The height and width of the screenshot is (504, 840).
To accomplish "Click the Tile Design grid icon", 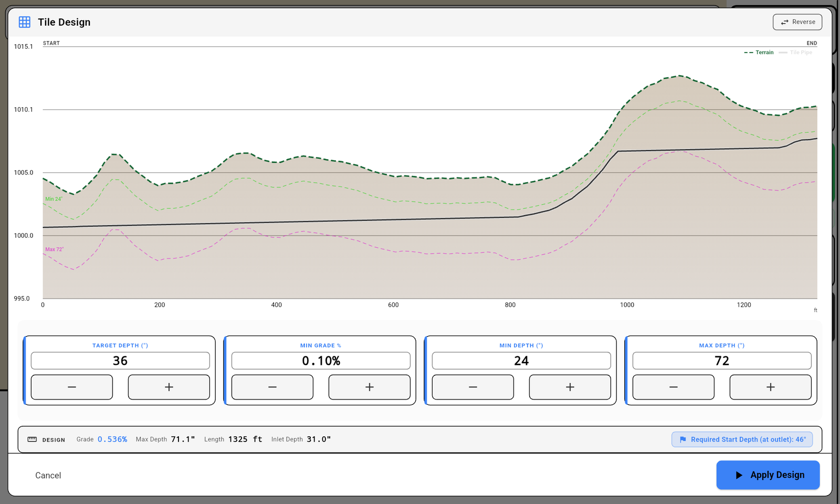I will (25, 22).
